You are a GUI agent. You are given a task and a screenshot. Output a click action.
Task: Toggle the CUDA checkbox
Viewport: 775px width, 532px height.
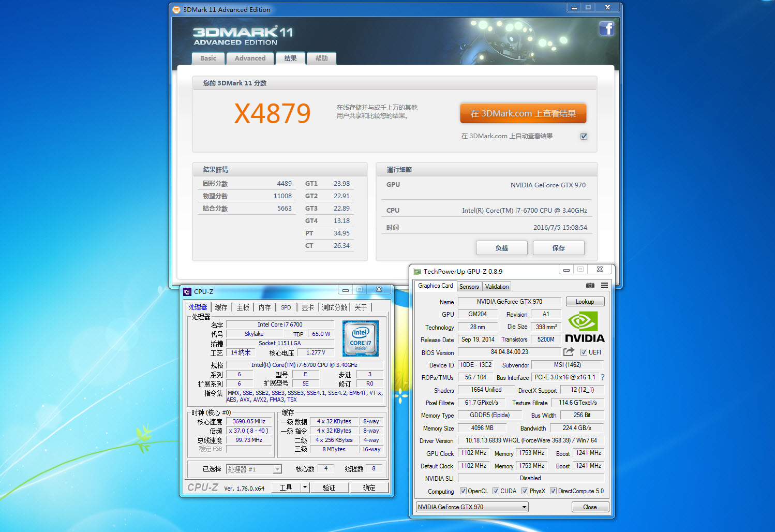click(x=496, y=491)
